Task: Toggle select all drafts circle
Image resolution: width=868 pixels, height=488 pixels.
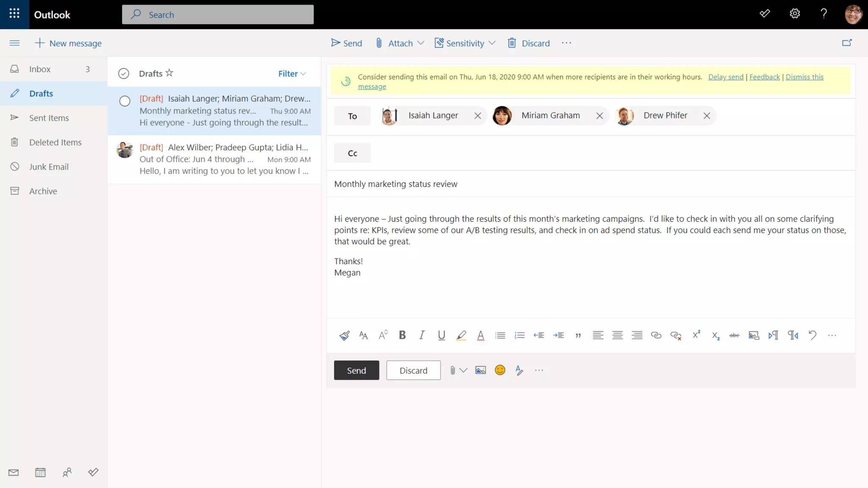Action: [123, 74]
